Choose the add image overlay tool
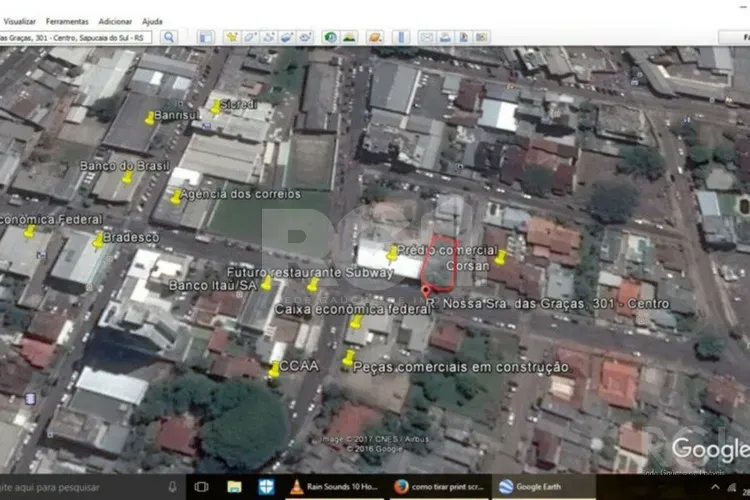750x500 pixels. (287, 37)
